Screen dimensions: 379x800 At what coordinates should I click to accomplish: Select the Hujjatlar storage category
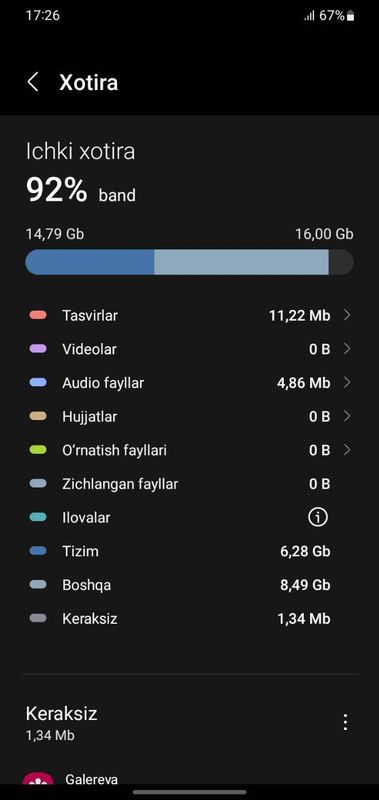tap(189, 416)
